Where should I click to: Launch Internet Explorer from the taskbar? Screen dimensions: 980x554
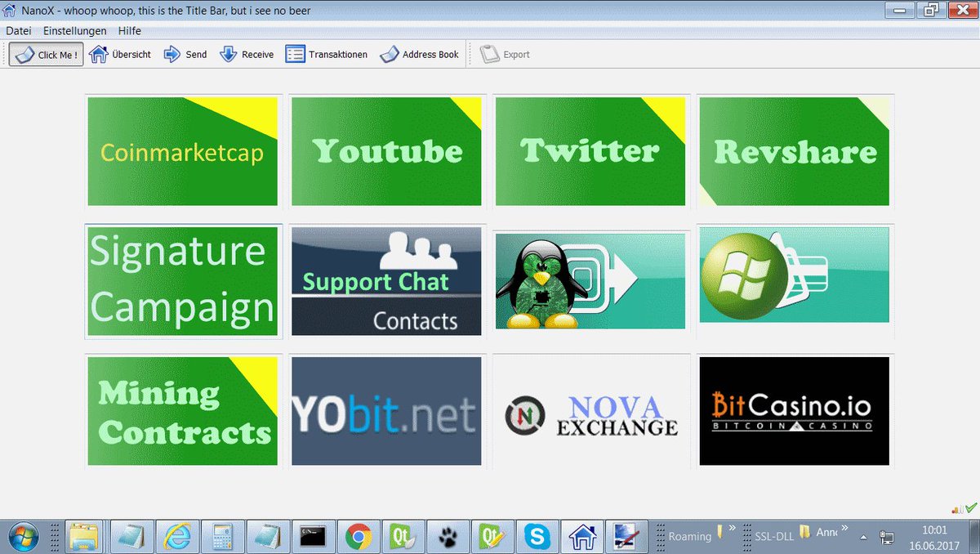tap(176, 537)
